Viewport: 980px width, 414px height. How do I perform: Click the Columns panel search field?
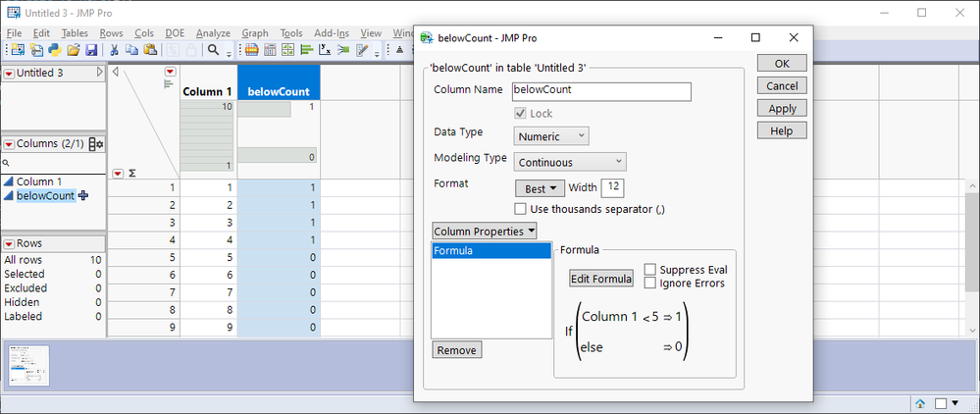[x=53, y=163]
